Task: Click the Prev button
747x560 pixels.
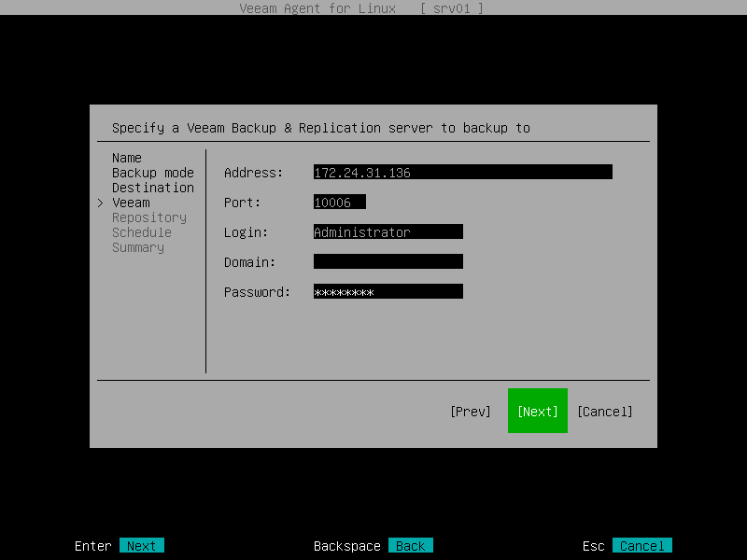Action: (471, 411)
